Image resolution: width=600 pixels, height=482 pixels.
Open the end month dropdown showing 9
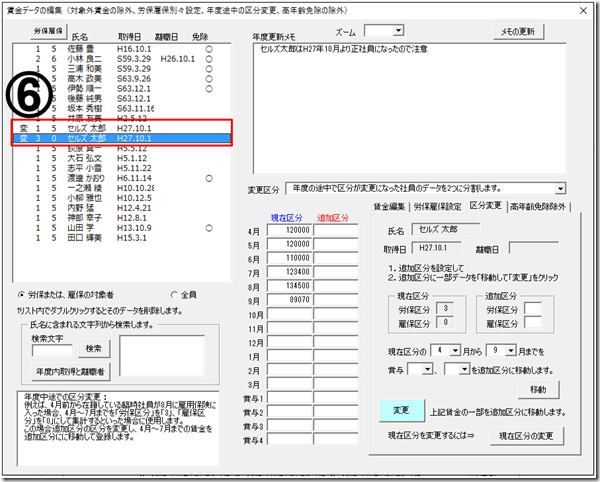511,350
